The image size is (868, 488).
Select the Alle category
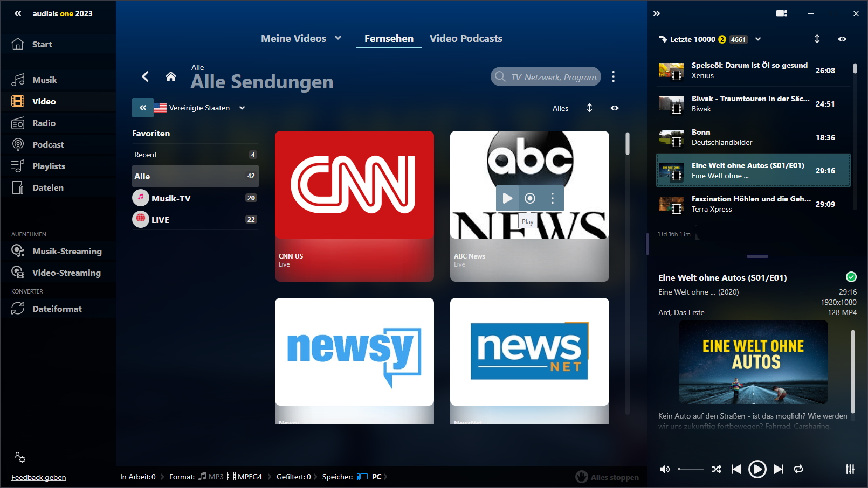point(195,176)
